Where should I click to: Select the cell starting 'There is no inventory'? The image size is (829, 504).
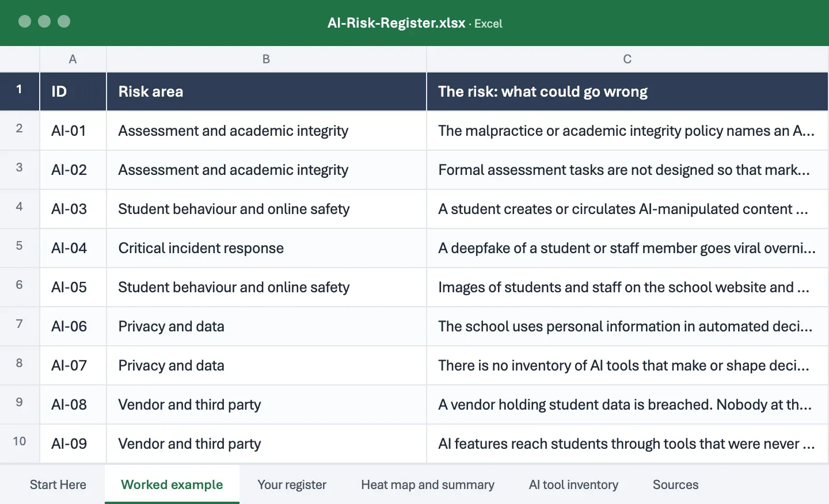pyautogui.click(x=628, y=365)
